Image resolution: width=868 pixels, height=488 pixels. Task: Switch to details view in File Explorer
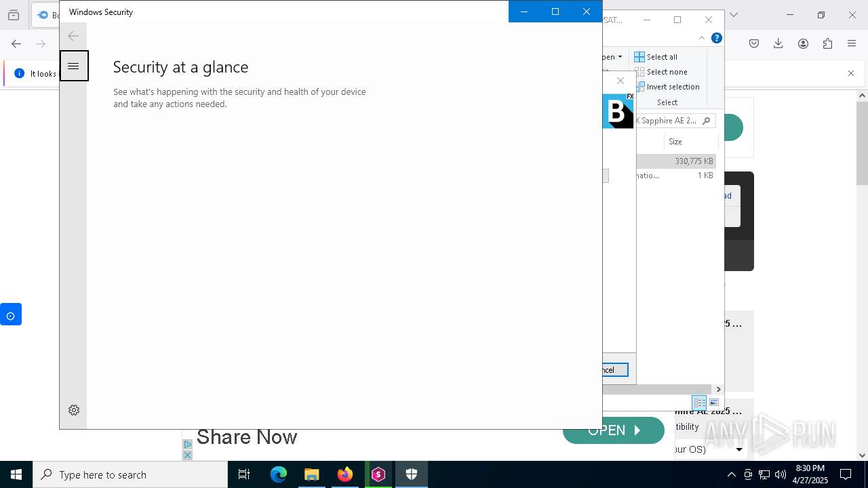(699, 403)
